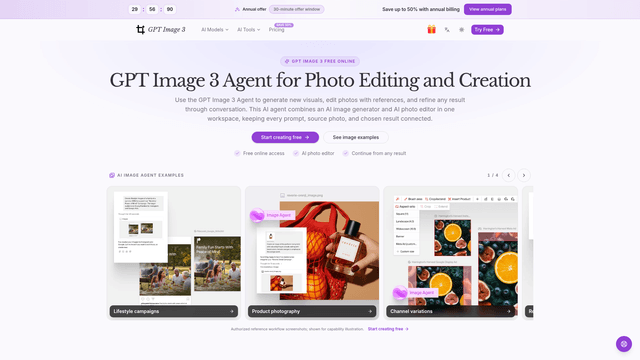
Task: Open the language translate icon
Action: [x=447, y=29]
